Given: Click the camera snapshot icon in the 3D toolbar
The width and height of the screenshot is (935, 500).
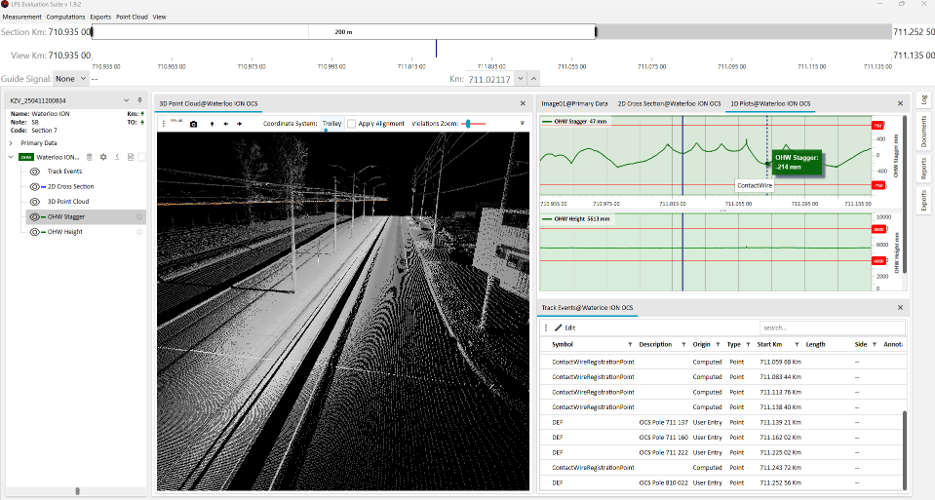Looking at the screenshot, I should 194,124.
